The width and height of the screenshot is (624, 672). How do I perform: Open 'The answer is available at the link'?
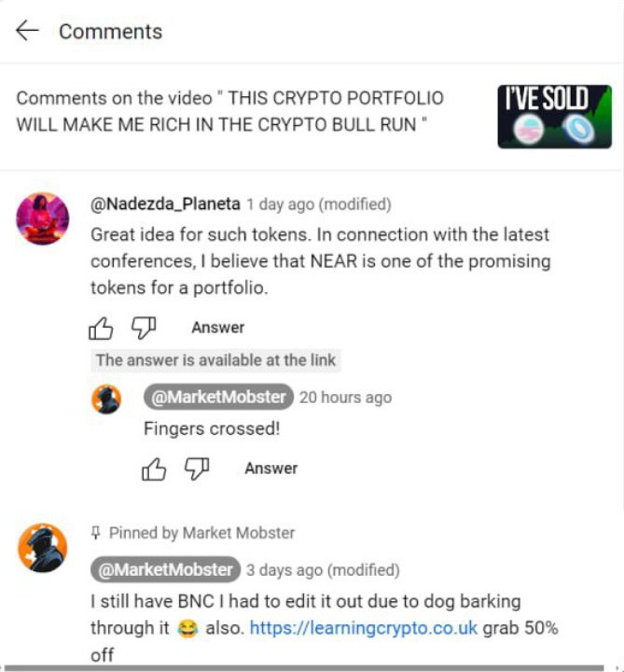[x=215, y=360]
